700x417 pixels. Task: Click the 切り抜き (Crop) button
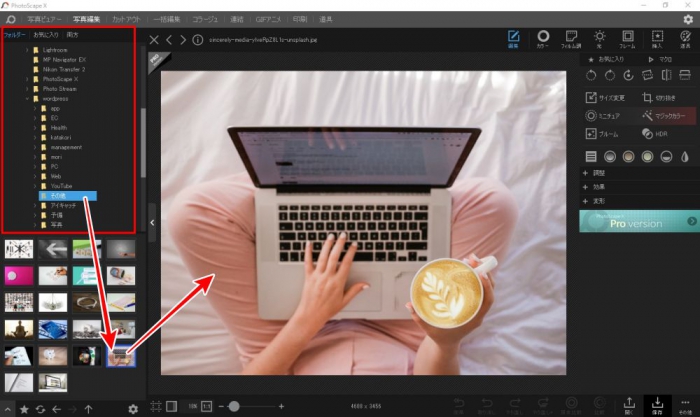coord(659,97)
